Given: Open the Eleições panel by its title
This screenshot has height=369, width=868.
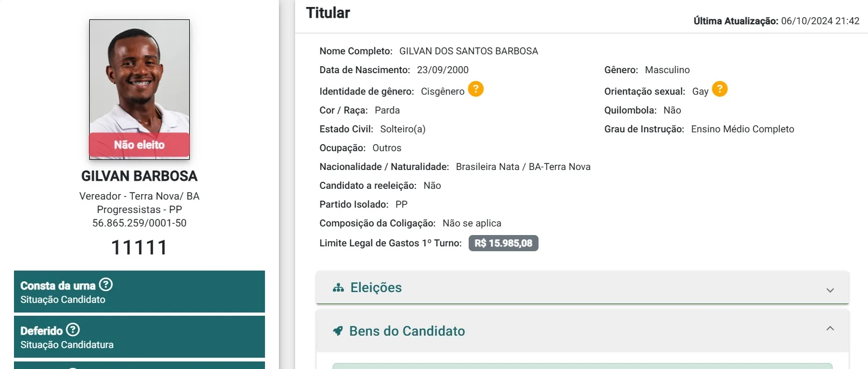Looking at the screenshot, I should pos(376,288).
